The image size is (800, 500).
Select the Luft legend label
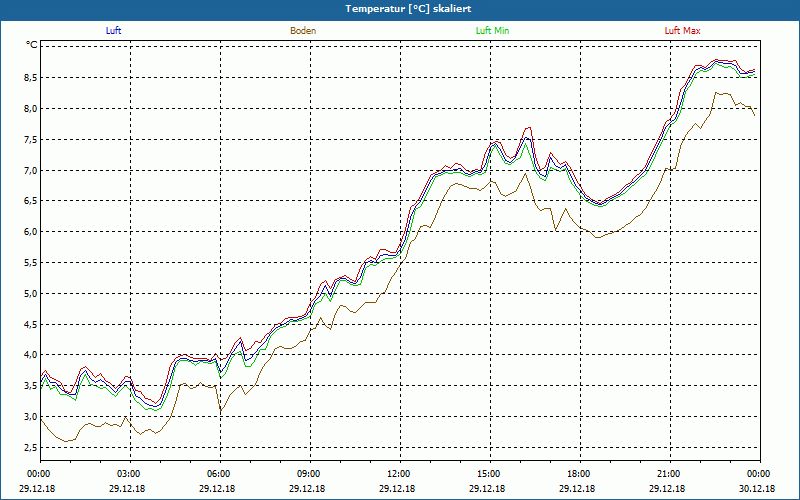click(x=115, y=31)
